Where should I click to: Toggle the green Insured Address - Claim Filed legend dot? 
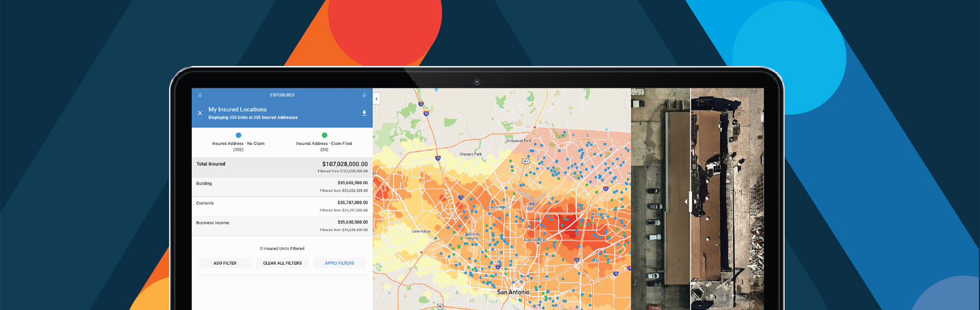click(324, 135)
